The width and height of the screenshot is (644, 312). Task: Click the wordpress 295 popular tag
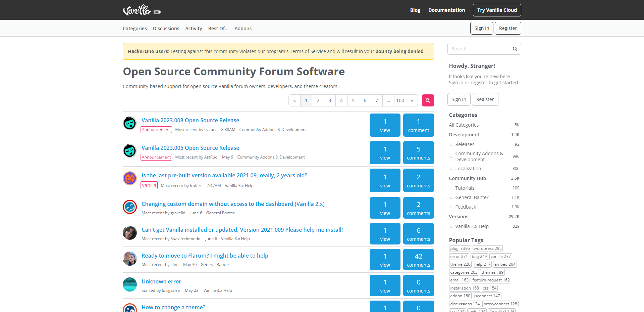[x=487, y=248]
